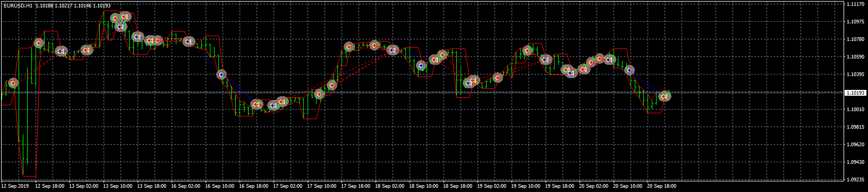Image resolution: width=868 pixels, height=192 pixels.
Task: Click the first signal marker at chart start
Action: click(x=13, y=83)
